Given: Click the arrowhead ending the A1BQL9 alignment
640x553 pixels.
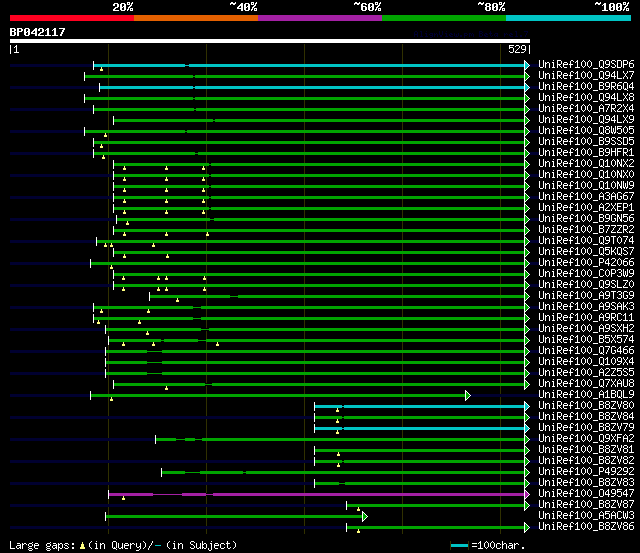Looking at the screenshot, I should coord(468,395).
